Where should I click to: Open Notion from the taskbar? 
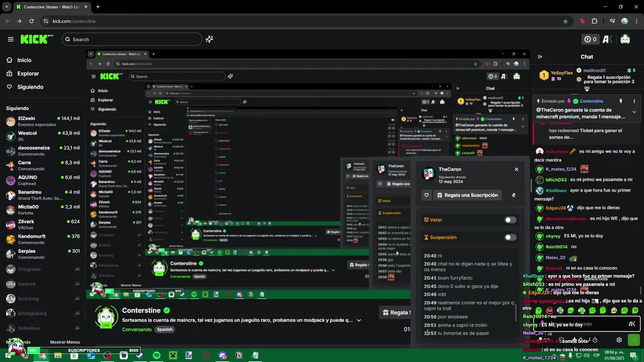[x=239, y=355]
